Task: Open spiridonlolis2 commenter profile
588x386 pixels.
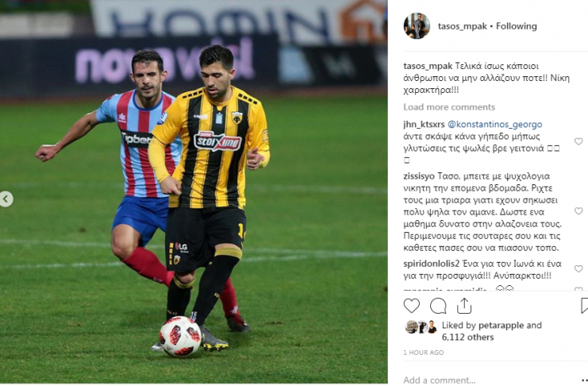Action: 431,264
